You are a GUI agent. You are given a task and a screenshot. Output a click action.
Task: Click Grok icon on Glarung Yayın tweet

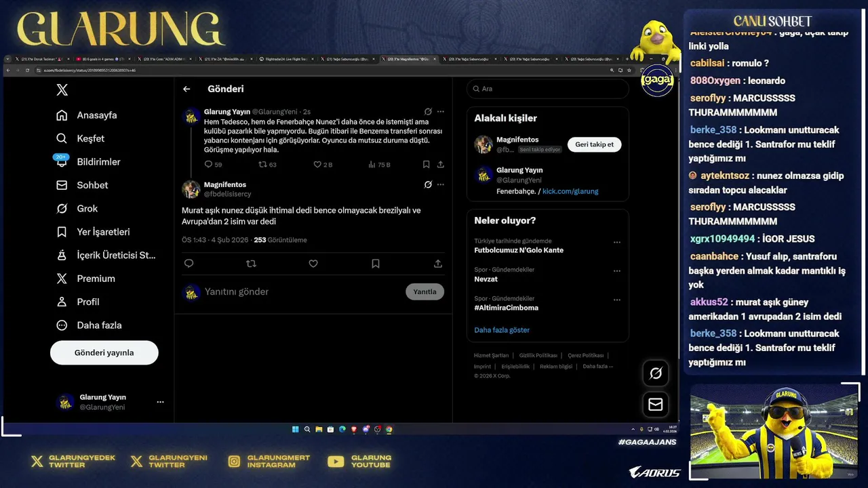pyautogui.click(x=428, y=111)
